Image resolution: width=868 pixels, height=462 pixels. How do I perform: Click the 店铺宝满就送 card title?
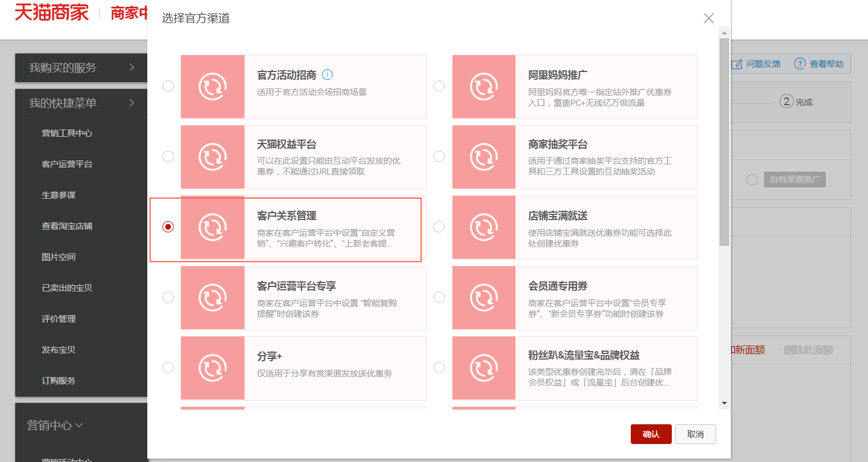click(558, 216)
